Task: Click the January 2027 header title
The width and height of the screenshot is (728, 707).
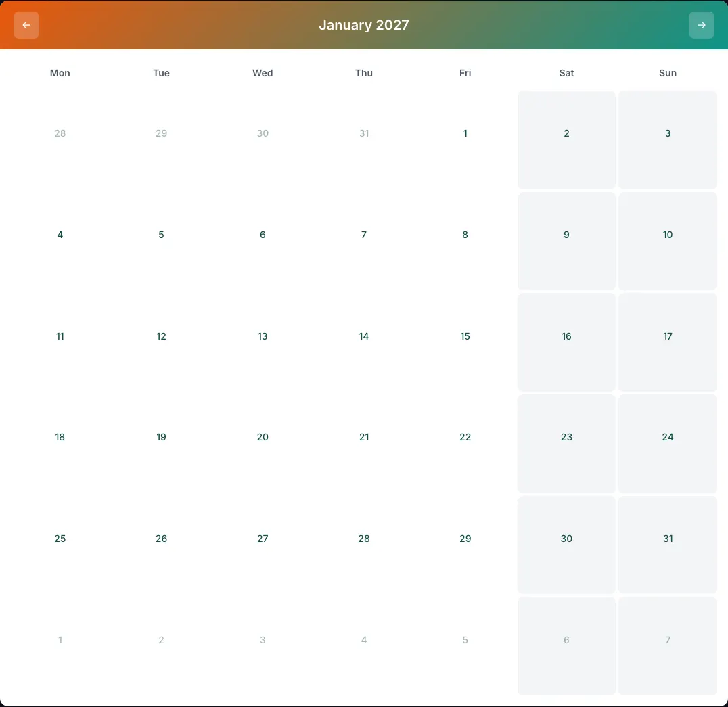Action: click(364, 25)
